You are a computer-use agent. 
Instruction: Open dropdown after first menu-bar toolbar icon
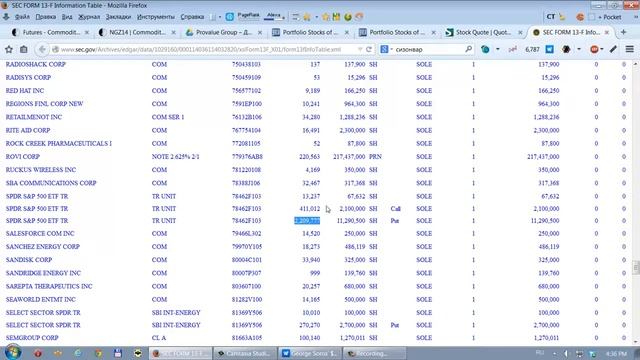220,17
